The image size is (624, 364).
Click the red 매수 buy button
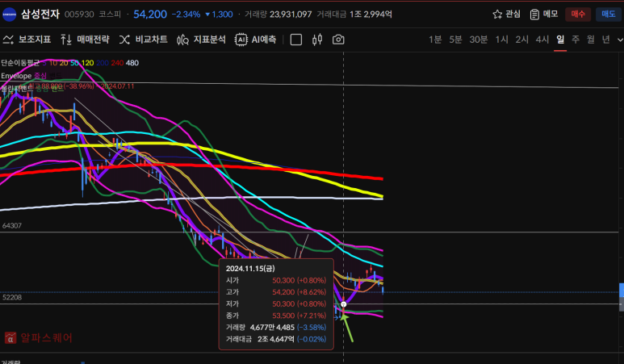pos(578,15)
